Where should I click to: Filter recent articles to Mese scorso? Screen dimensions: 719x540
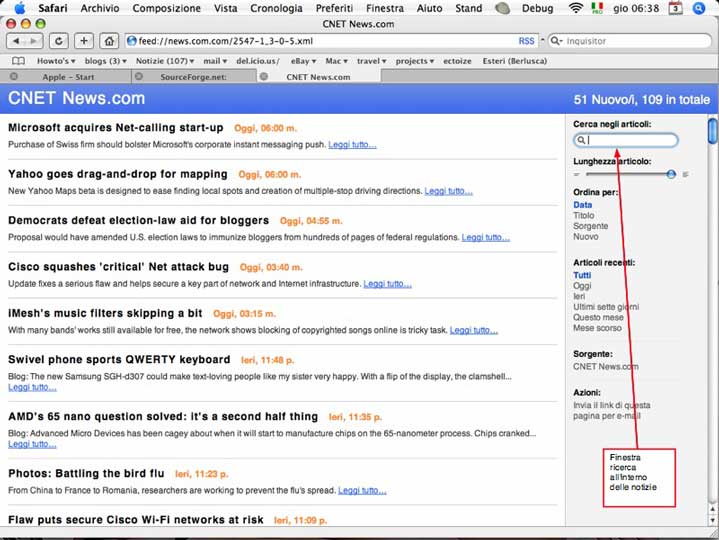click(x=597, y=328)
